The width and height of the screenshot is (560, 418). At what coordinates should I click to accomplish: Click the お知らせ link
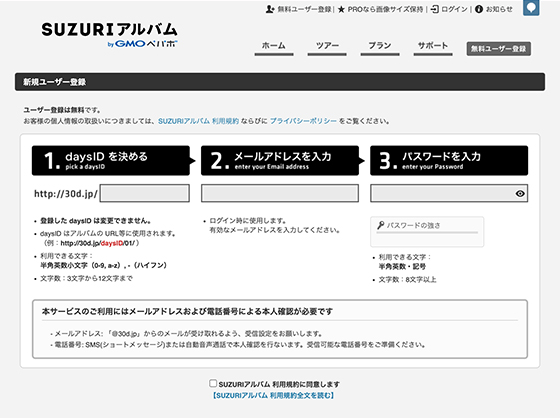point(499,9)
